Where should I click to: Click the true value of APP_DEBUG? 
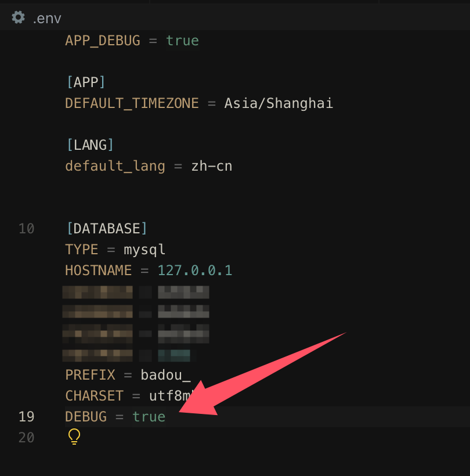coord(182,41)
